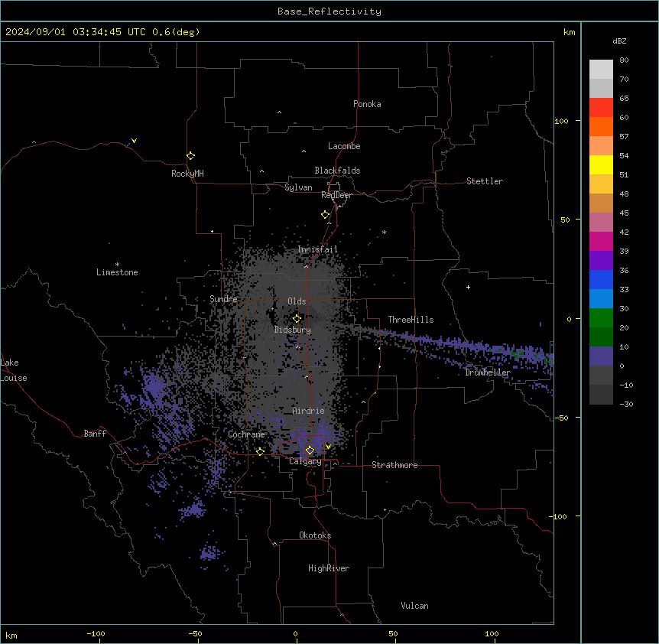Screen dimensions: 659x644
Task: Click the HighRiver label
Action: (x=329, y=568)
